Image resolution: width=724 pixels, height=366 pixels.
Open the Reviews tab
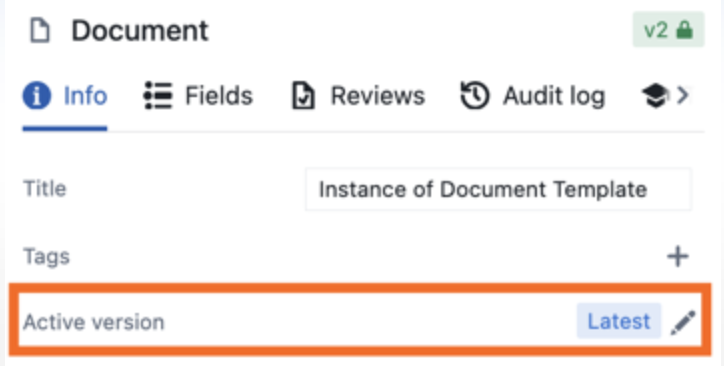(x=358, y=96)
